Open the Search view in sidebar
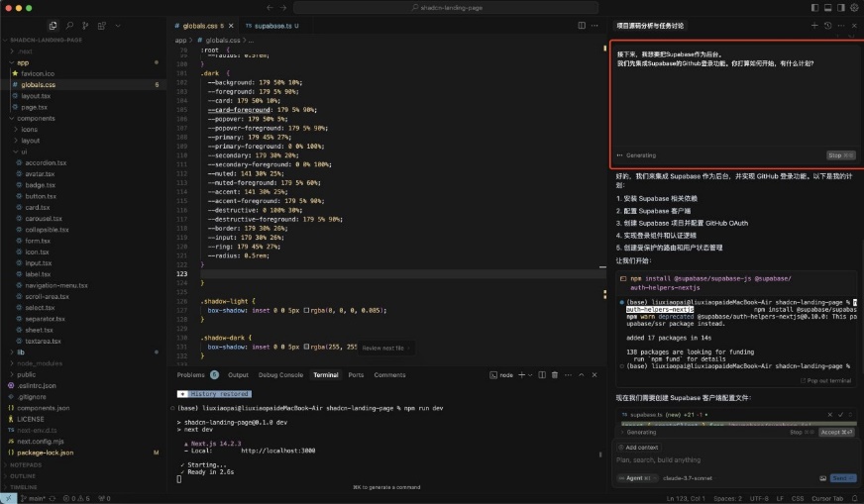The width and height of the screenshot is (864, 504). point(69,25)
